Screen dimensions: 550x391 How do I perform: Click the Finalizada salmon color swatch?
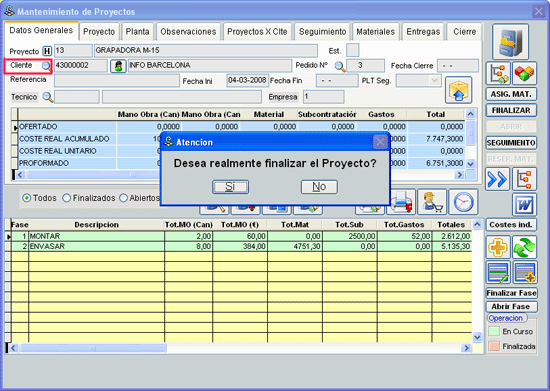tap(494, 346)
